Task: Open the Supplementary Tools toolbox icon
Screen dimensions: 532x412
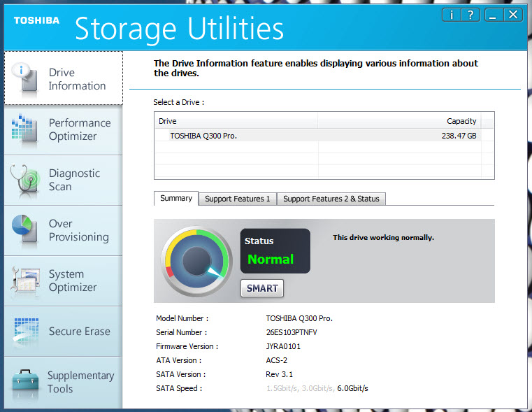Action: pos(25,383)
